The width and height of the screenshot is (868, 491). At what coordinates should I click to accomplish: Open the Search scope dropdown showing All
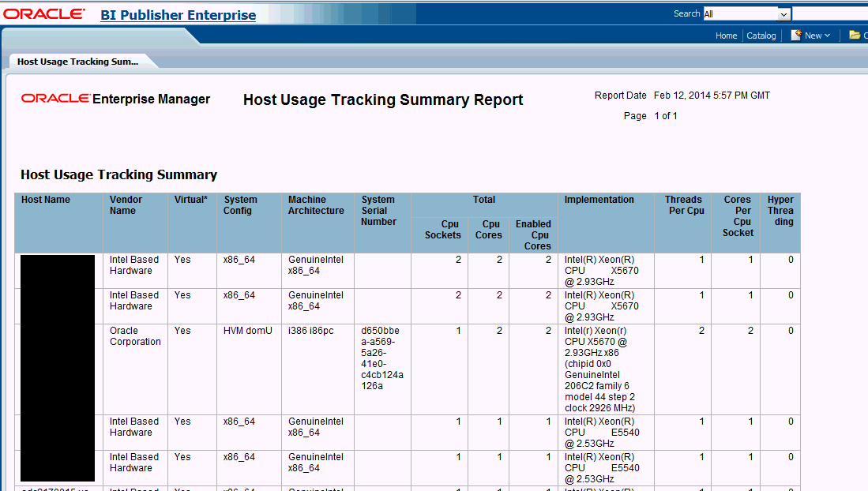(746, 14)
